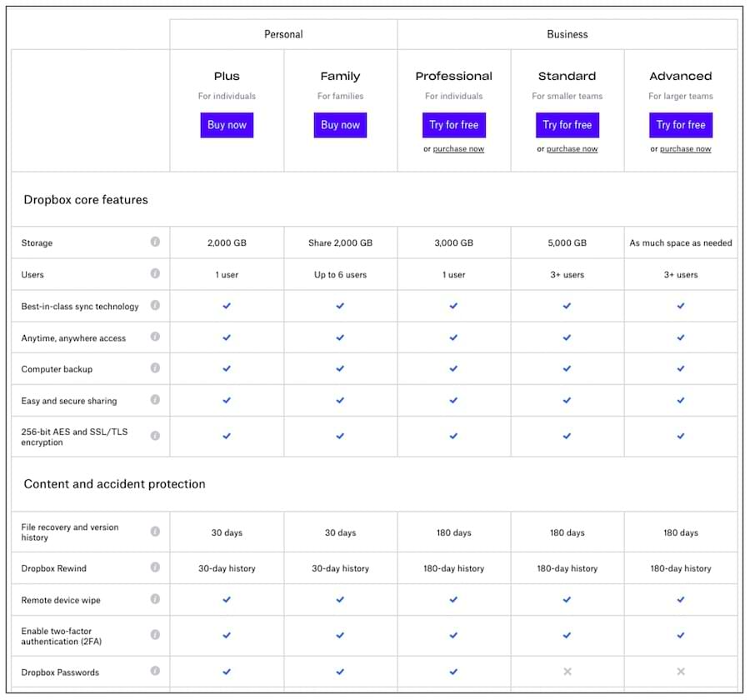Click the Plus plan 30 days cell
750x700 pixels.
(227, 532)
